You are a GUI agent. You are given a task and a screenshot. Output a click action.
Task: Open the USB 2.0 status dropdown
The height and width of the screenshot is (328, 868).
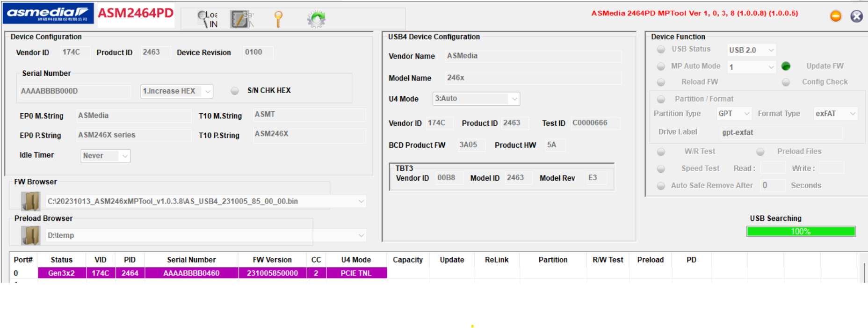tap(752, 50)
